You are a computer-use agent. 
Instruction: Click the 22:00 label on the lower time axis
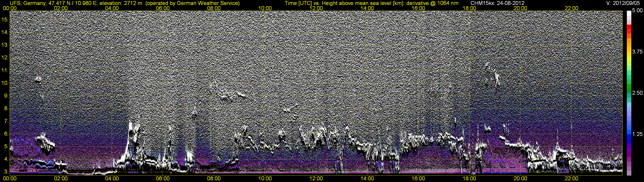point(571,179)
